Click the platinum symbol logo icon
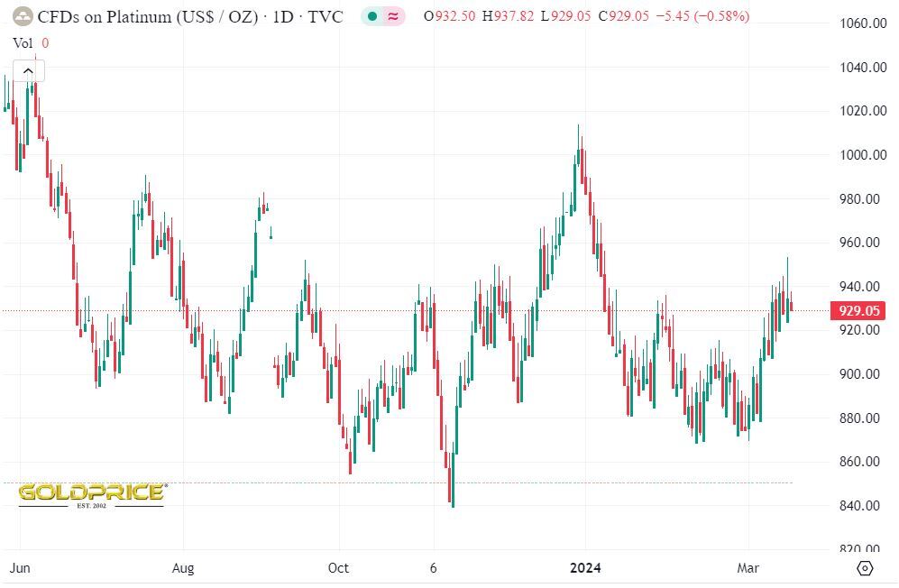The width and height of the screenshot is (899, 588). (23, 16)
